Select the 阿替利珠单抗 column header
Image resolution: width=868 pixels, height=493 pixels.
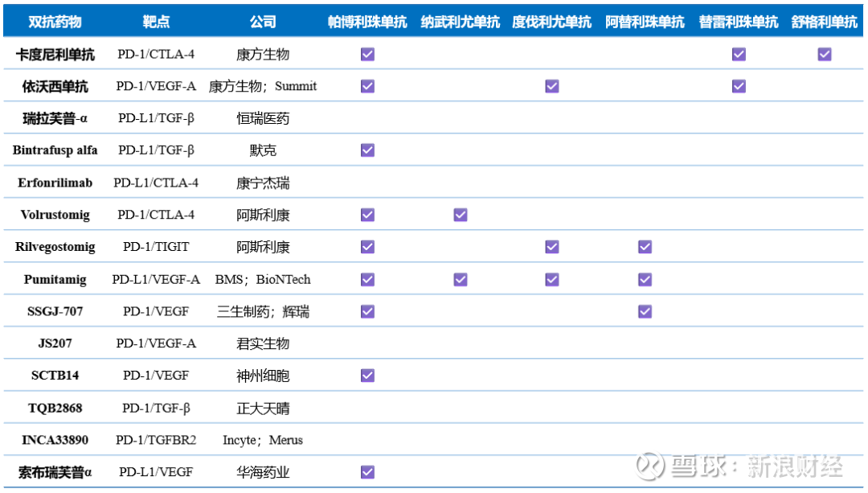(645, 22)
